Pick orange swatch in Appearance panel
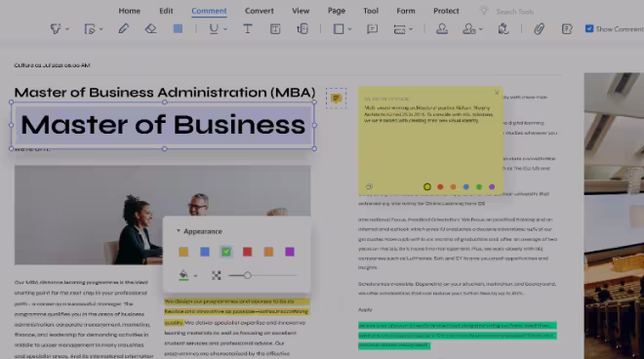This screenshot has width=644, height=359. [268, 252]
